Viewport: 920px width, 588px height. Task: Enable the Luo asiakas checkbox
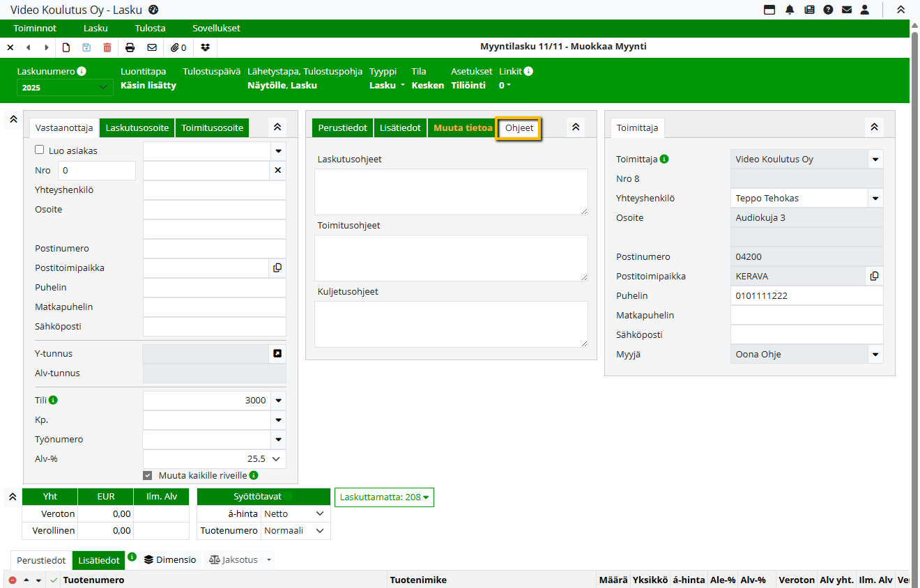click(40, 150)
